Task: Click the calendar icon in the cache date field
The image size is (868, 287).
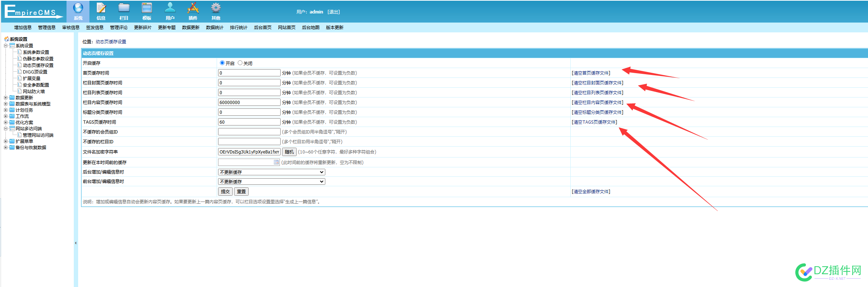Action: [x=276, y=162]
